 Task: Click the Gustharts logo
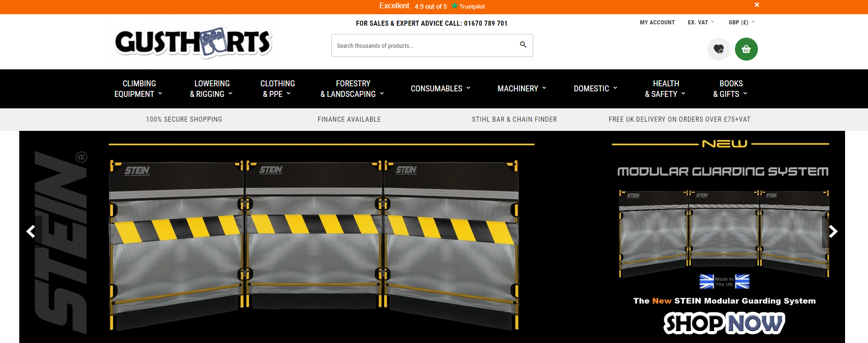point(194,42)
